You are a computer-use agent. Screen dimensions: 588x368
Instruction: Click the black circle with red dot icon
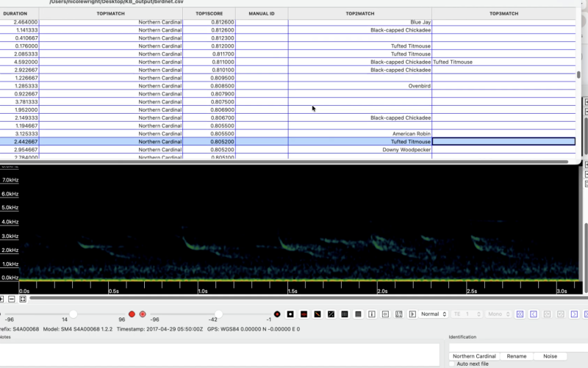click(x=277, y=314)
